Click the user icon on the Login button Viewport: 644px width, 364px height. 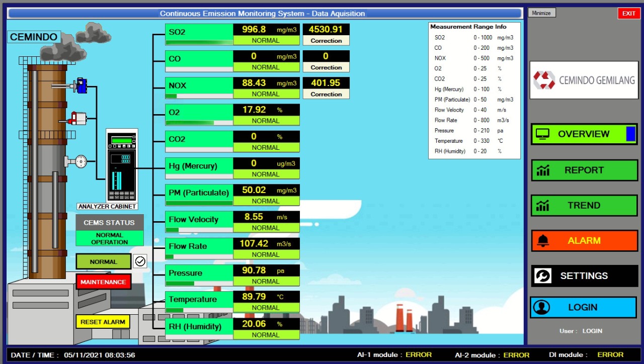[542, 308]
